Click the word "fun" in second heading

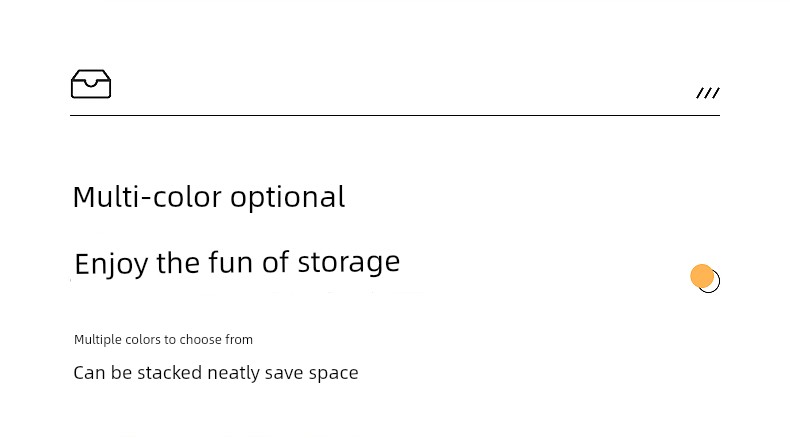click(231, 262)
